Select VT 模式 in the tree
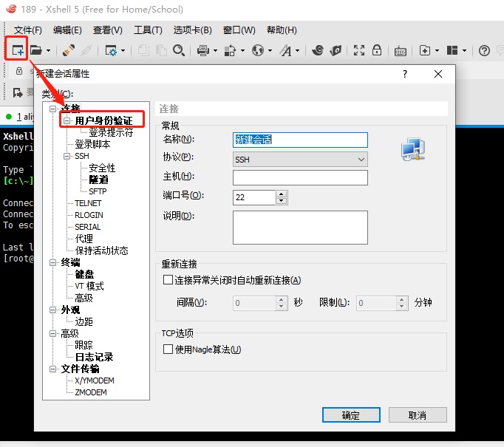The image size is (504, 447). pyautogui.click(x=89, y=286)
